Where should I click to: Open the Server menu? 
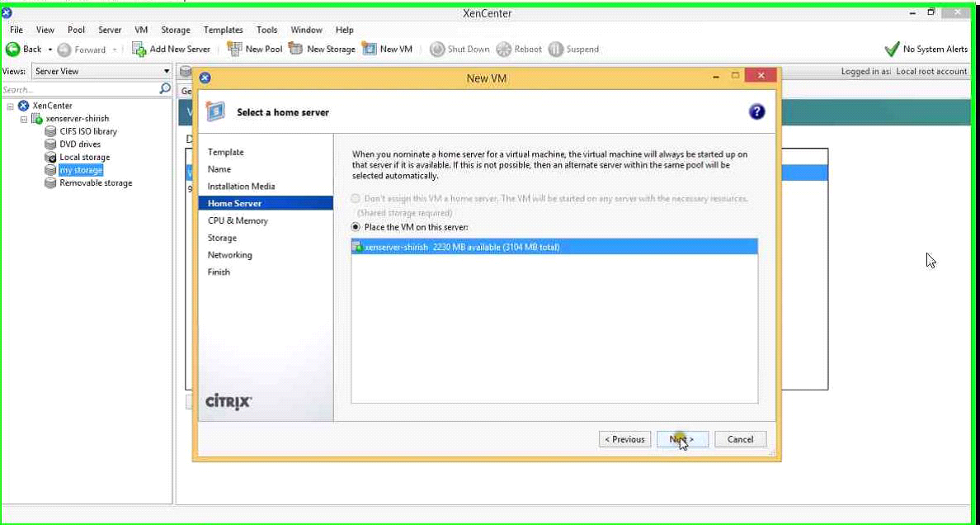(x=110, y=30)
